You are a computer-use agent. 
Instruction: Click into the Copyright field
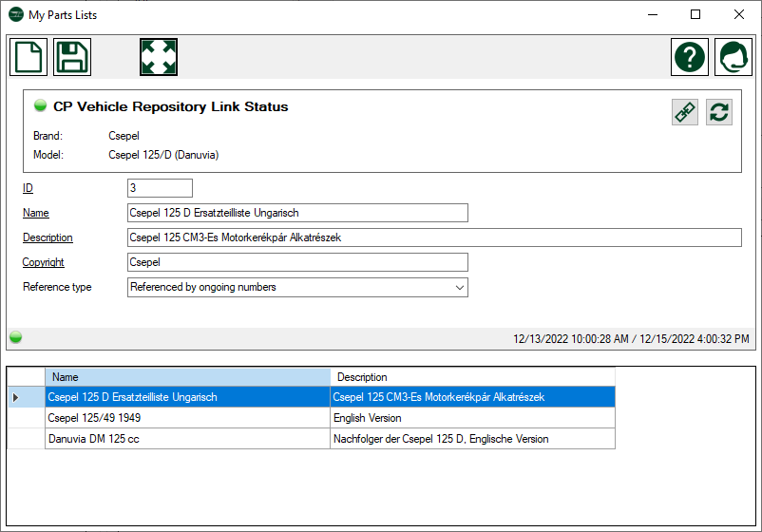[x=297, y=262]
